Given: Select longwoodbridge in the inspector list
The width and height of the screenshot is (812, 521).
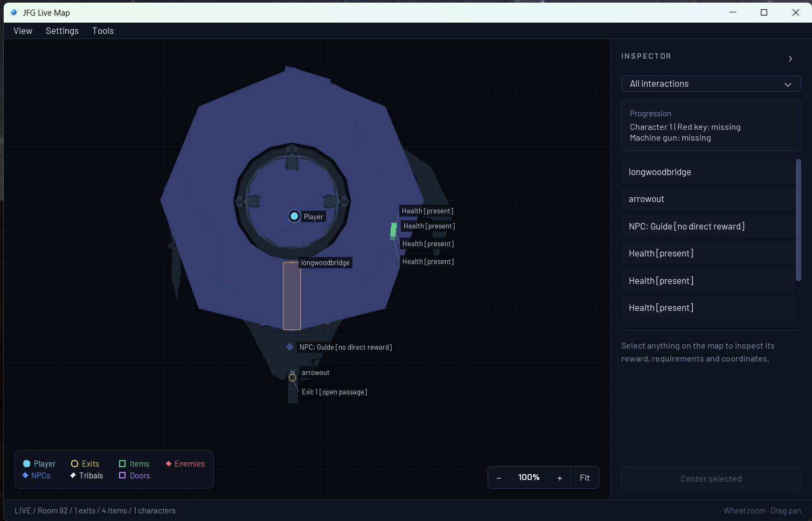Looking at the screenshot, I should (708, 172).
